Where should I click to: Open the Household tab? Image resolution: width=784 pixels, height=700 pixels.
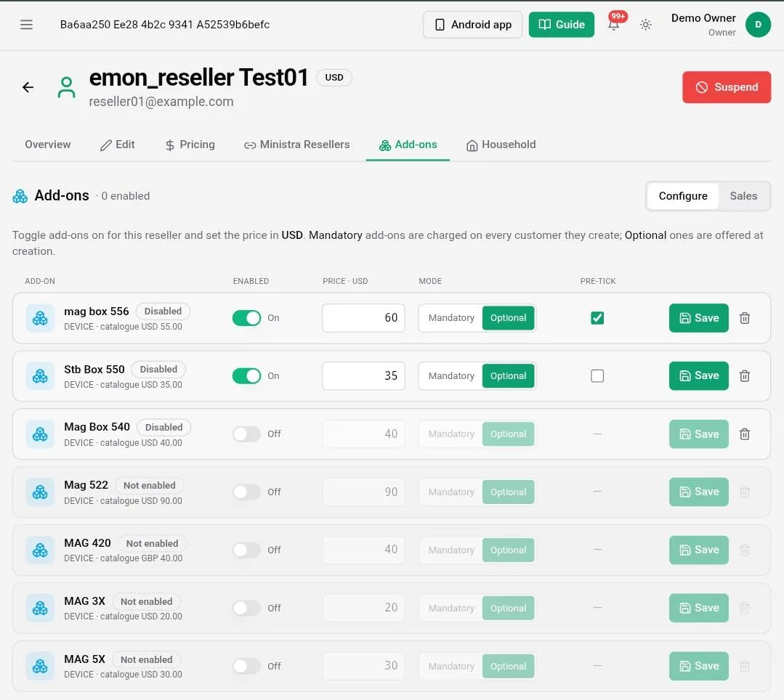(501, 145)
